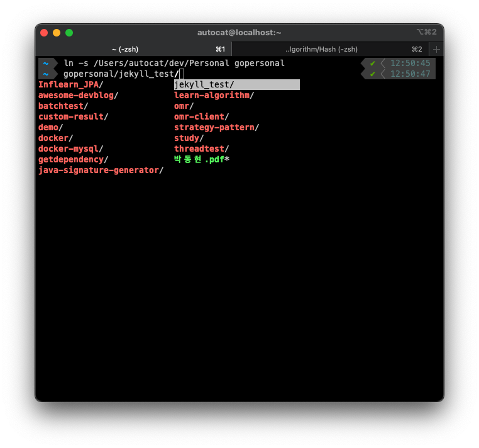
Task: Switch to the ..lgorithm/Hash (-zsh) tab
Action: pyautogui.click(x=331, y=49)
